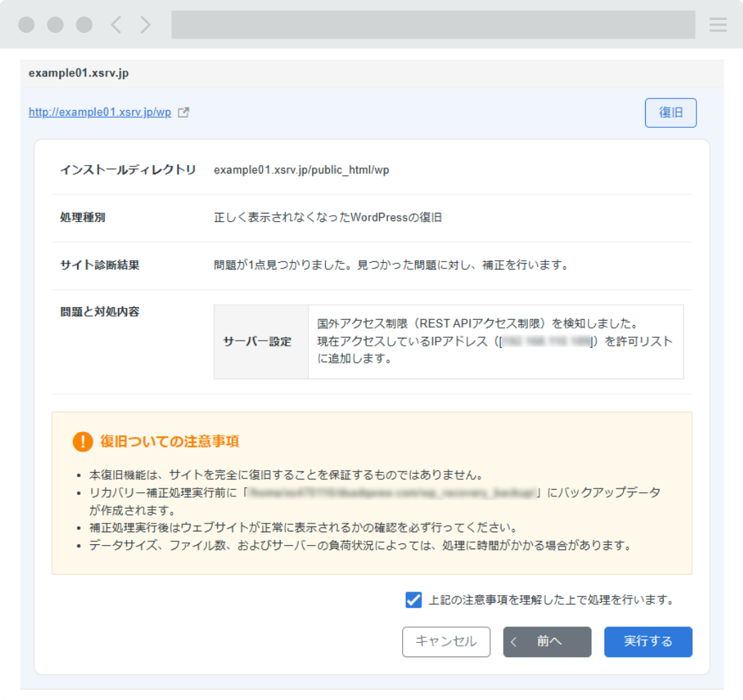Click the 復旧ついての注意事項 heading
The width and height of the screenshot is (743, 700).
pos(169,441)
